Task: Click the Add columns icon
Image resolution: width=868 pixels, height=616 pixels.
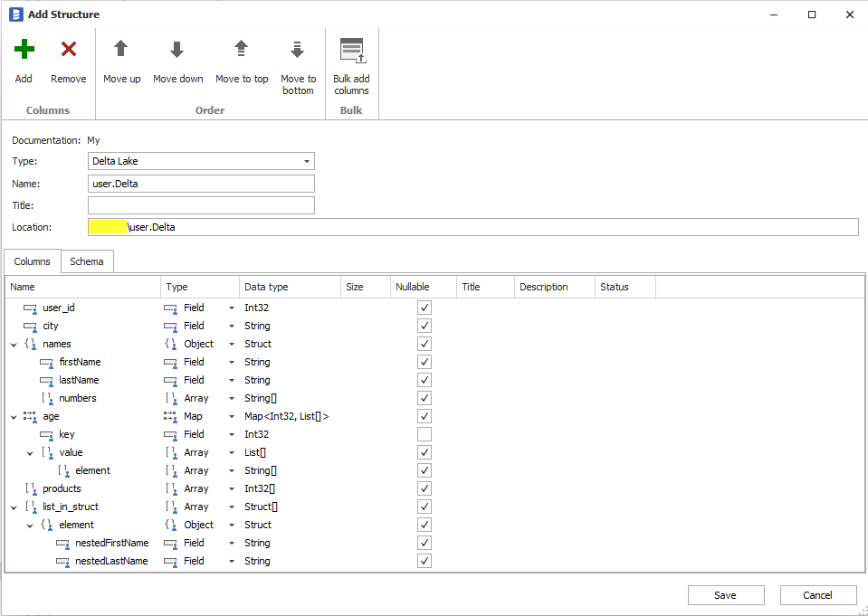Action: coord(23,50)
